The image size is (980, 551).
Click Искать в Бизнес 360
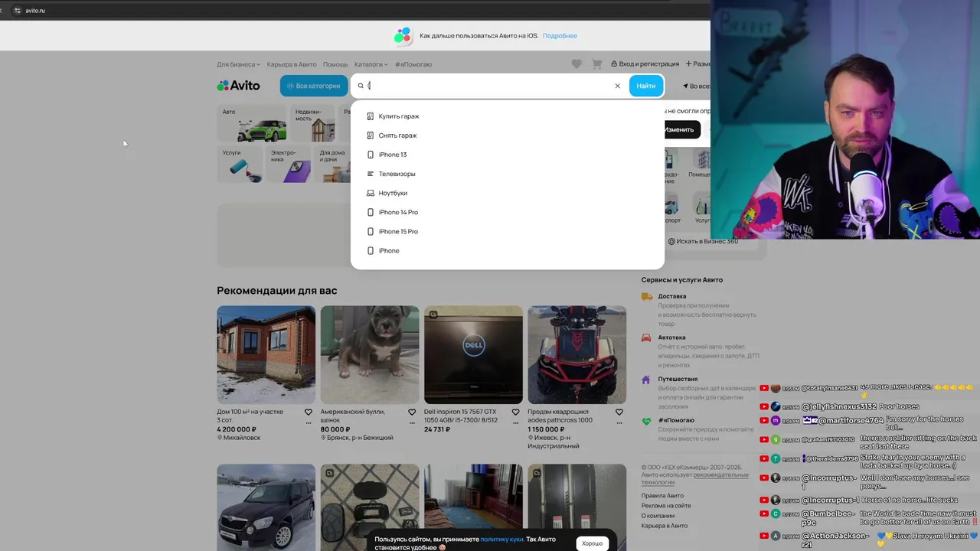click(x=703, y=241)
